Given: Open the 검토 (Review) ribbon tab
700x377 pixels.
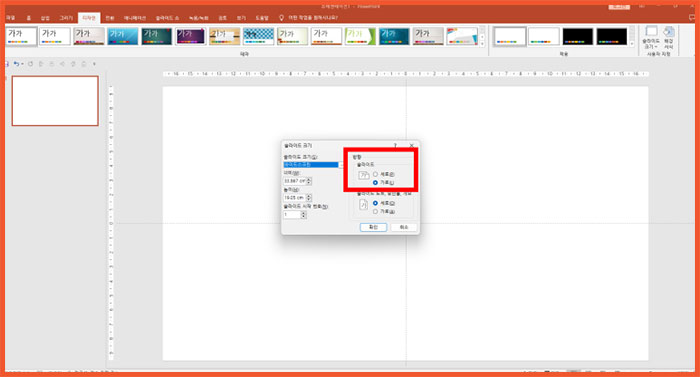Looking at the screenshot, I should [222, 18].
